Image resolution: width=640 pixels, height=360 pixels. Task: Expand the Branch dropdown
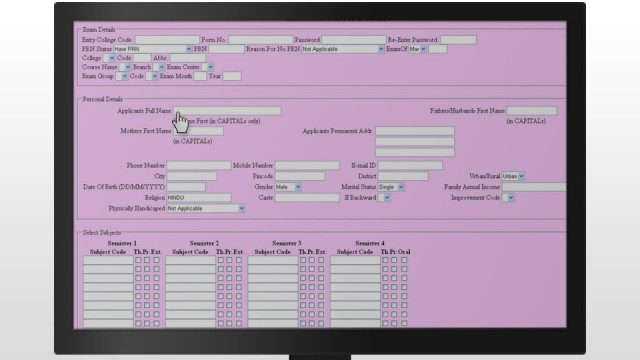pos(159,67)
